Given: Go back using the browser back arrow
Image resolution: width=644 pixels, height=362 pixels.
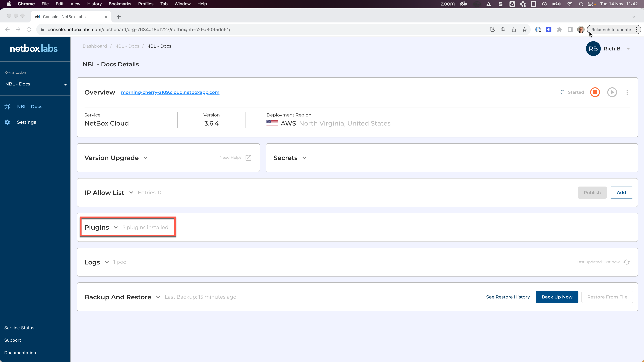Looking at the screenshot, I should tap(8, 29).
